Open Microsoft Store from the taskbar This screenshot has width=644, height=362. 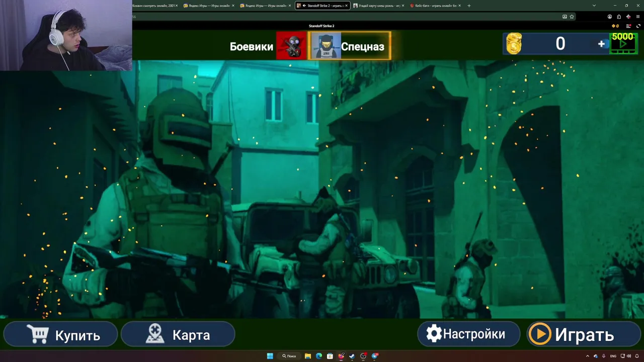pos(330,356)
